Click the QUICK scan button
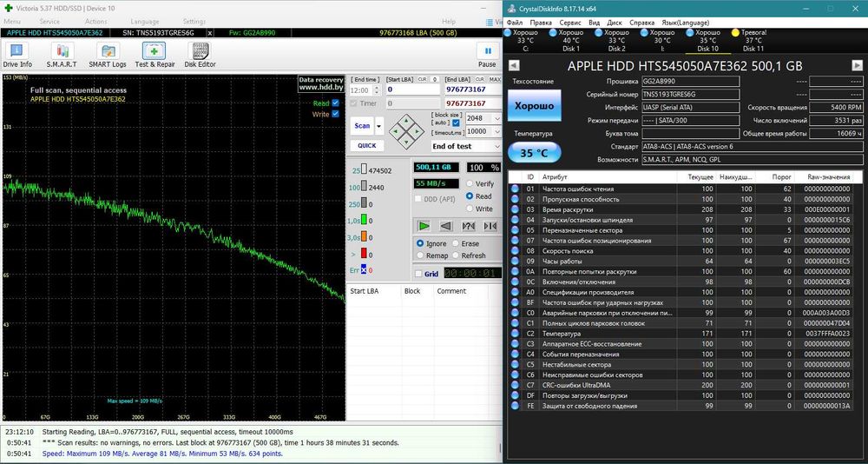The height and width of the screenshot is (464, 868). 366,146
